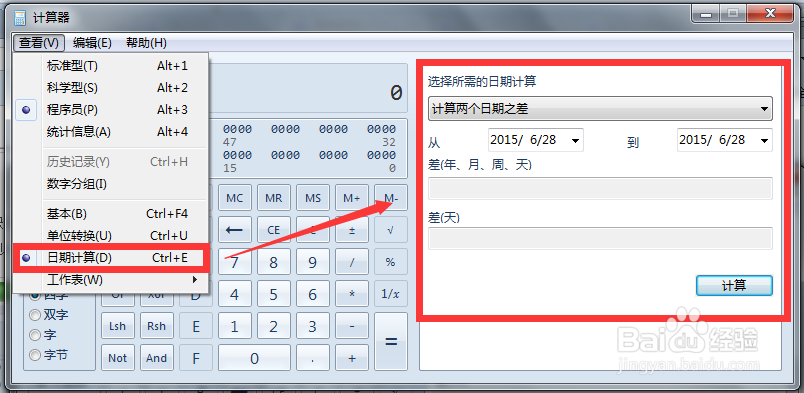The width and height of the screenshot is (804, 393).
Task: Click the date text in 到 field
Action: [x=712, y=140]
